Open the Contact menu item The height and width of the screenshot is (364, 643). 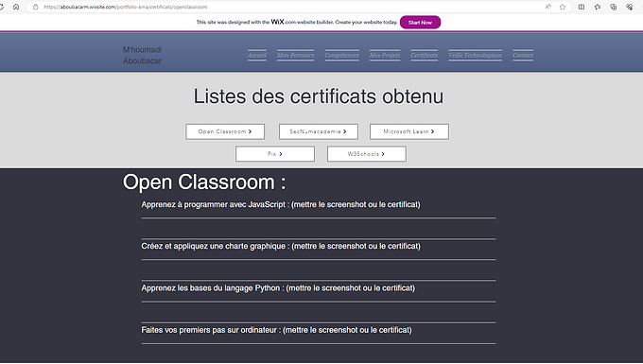tap(523, 56)
